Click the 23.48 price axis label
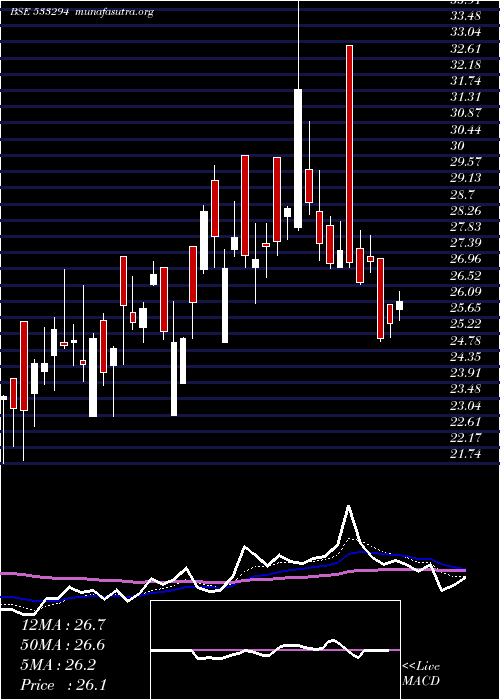Viewport: 500px width, 700px height. point(466,390)
